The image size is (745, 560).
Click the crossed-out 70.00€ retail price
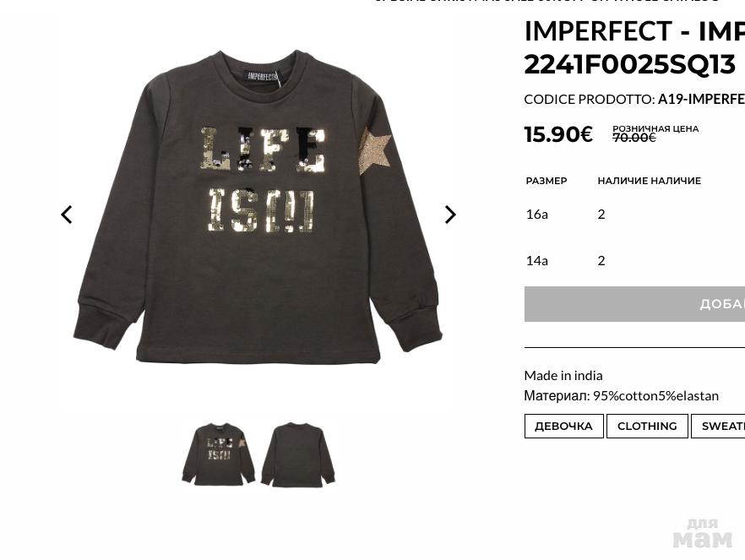tap(634, 138)
